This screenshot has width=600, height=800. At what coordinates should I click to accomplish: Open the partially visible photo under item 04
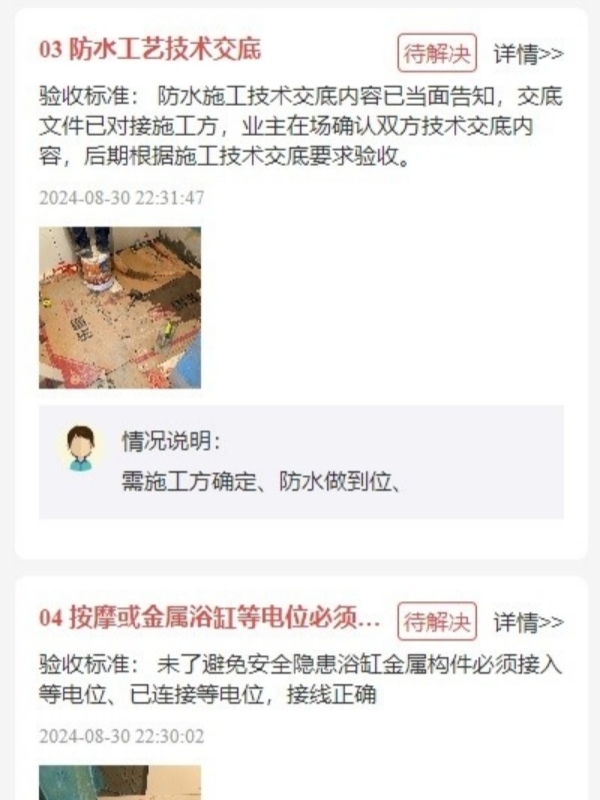[120, 782]
